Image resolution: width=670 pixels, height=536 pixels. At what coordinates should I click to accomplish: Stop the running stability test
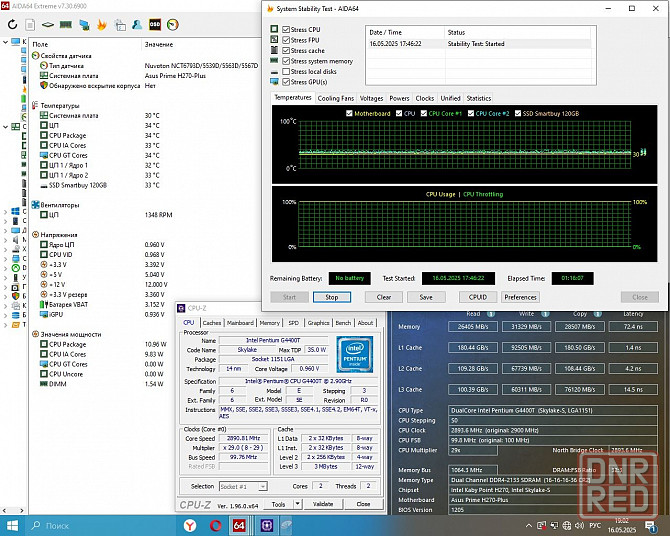(332, 297)
